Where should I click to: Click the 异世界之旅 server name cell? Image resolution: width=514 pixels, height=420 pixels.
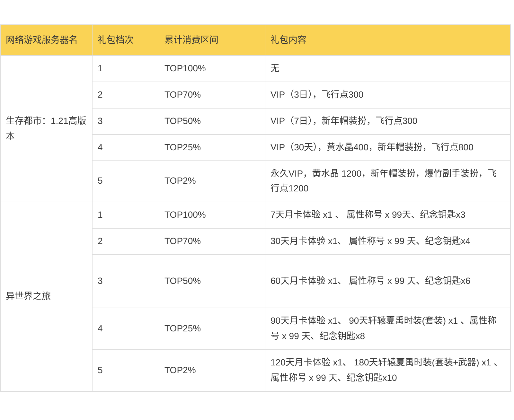click(28, 296)
